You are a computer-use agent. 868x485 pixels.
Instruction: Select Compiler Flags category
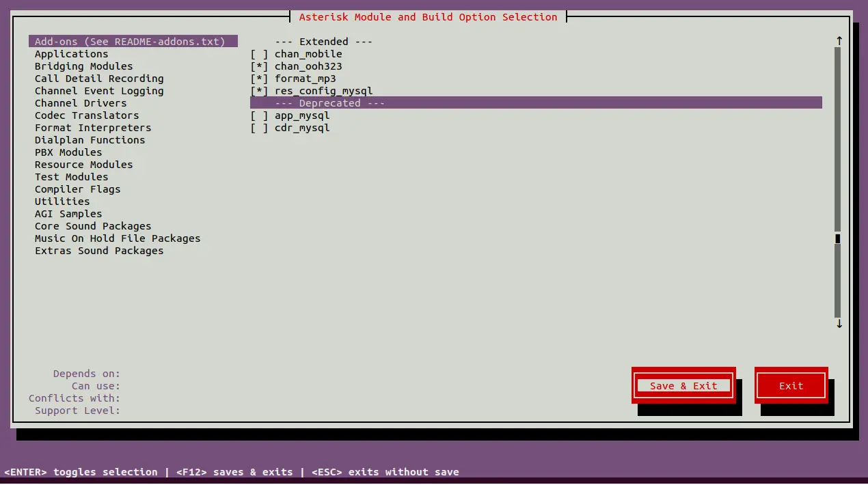[x=77, y=189]
